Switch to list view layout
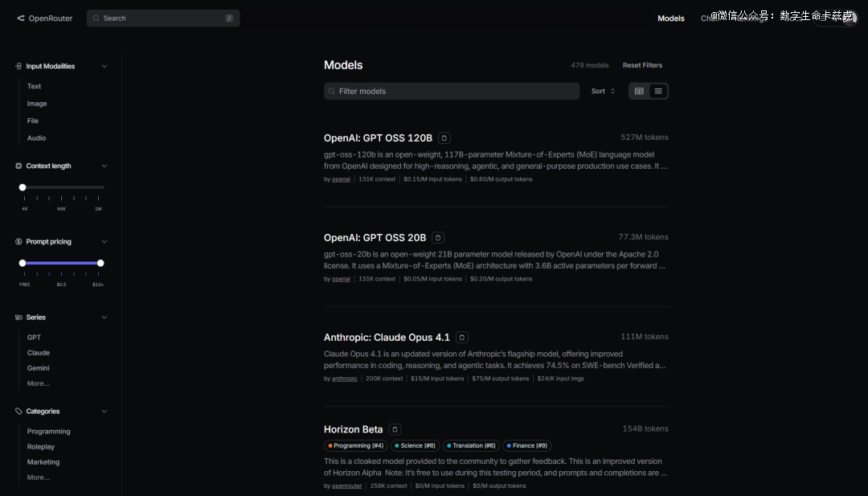868x496 pixels. click(658, 92)
